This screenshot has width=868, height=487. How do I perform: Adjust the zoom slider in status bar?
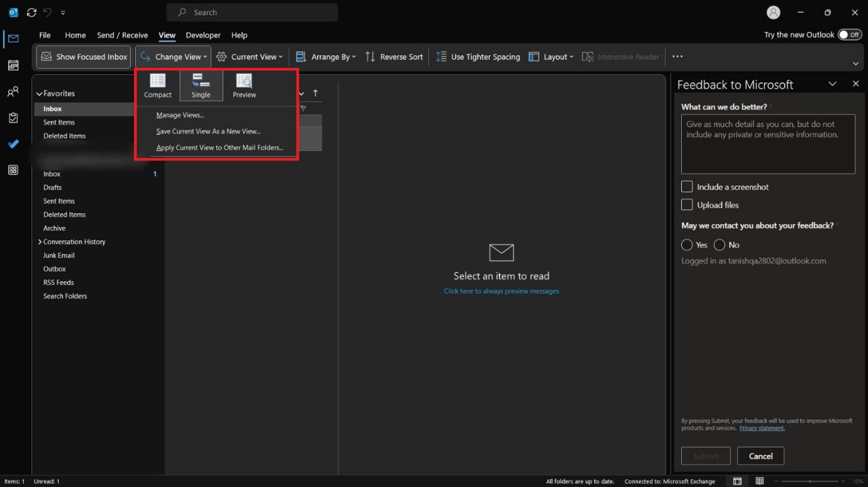[810, 481]
